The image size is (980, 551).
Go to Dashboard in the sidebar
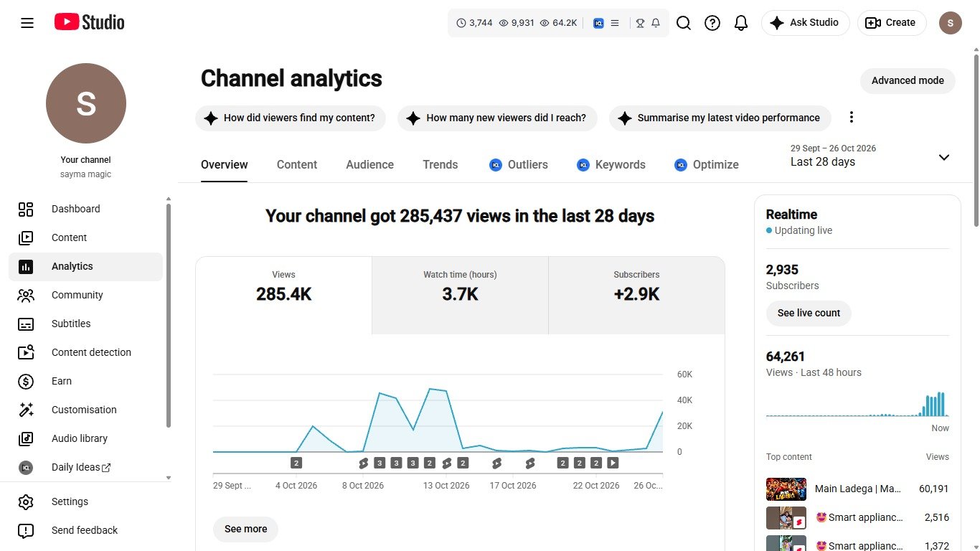[x=86, y=209]
